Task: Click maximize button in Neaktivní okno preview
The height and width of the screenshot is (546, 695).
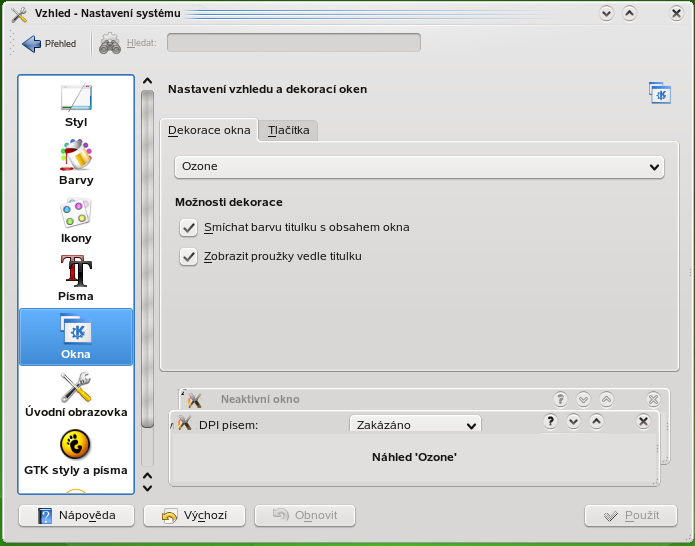Action: coord(606,399)
